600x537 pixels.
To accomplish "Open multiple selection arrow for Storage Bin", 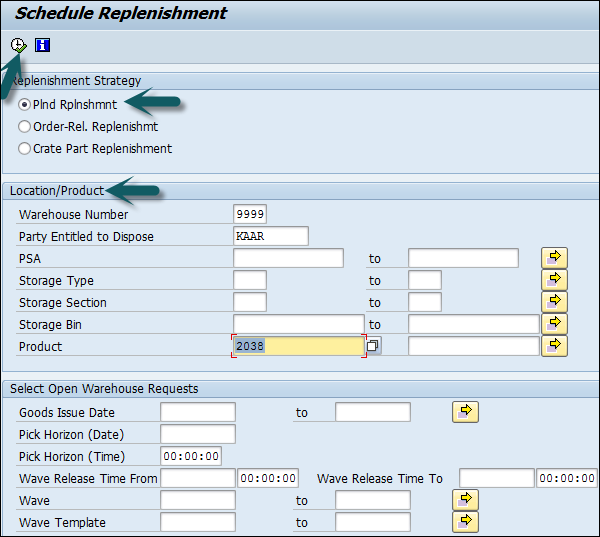I will pyautogui.click(x=554, y=324).
